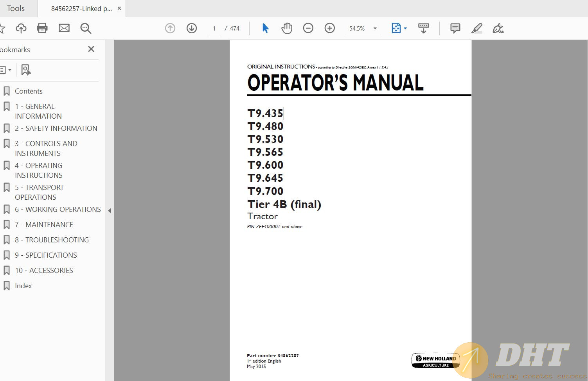This screenshot has width=588, height=381.
Task: Click the page number input field
Action: click(214, 28)
